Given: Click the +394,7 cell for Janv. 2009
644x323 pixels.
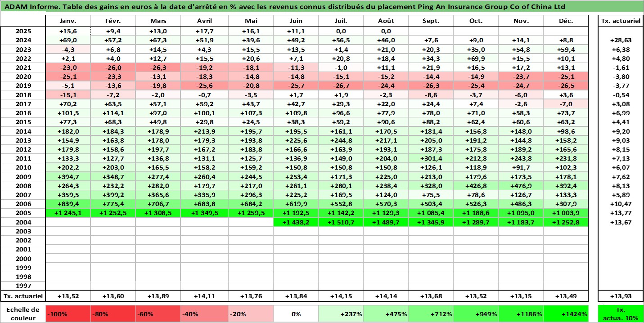Looking at the screenshot, I should (68, 177).
